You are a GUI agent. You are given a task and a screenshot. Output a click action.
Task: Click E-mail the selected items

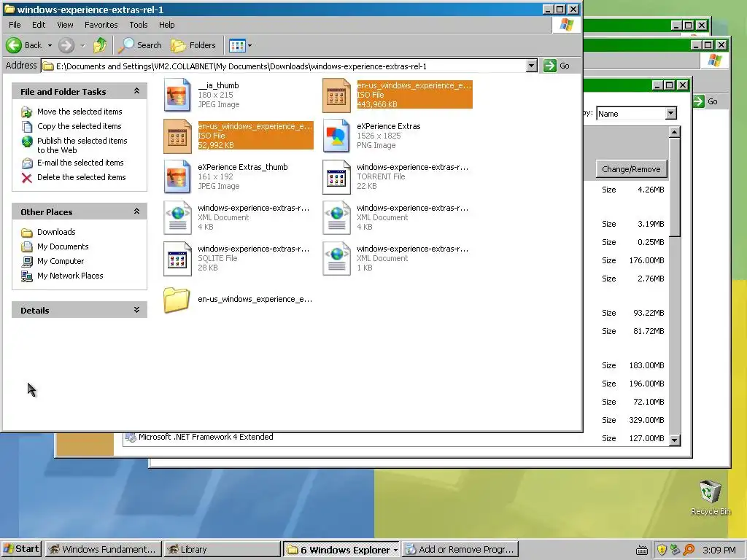tap(80, 163)
